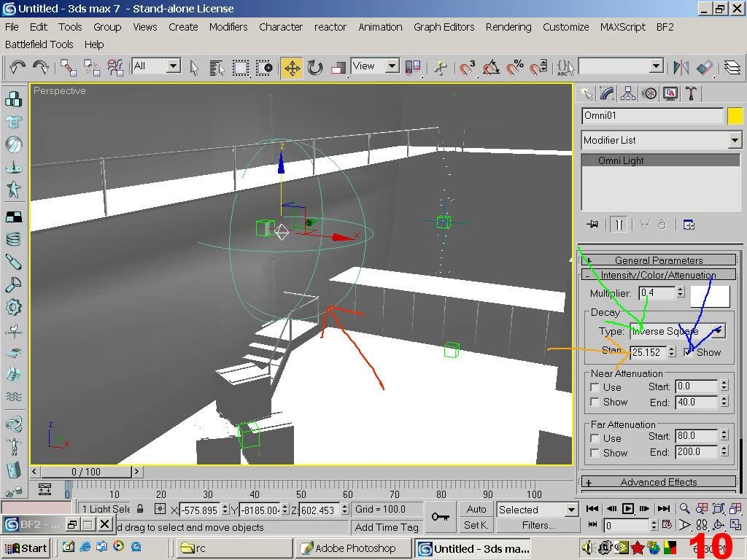Open the Utilities hammer panel icon

pyautogui.click(x=691, y=93)
